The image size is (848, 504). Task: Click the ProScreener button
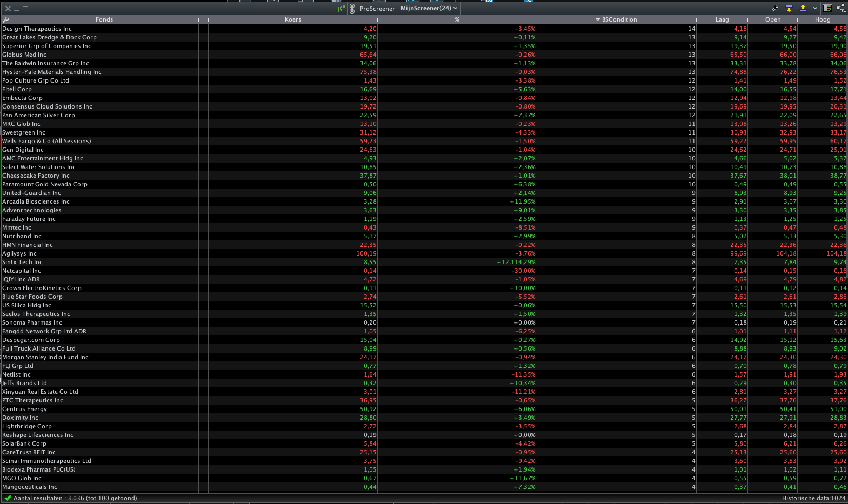377,9
